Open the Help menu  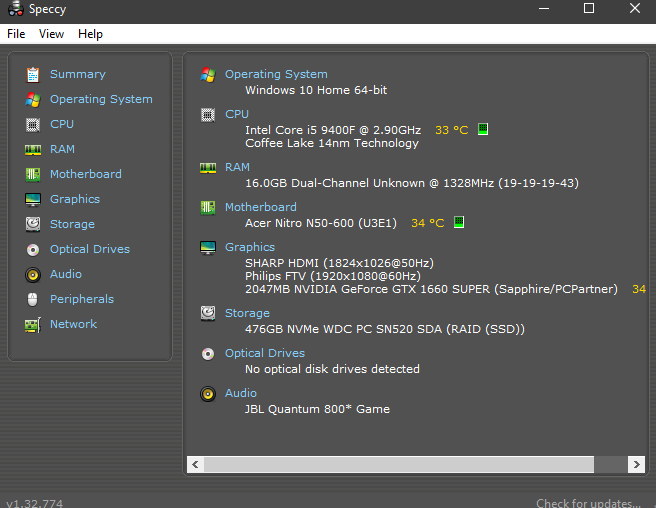pyautogui.click(x=90, y=34)
